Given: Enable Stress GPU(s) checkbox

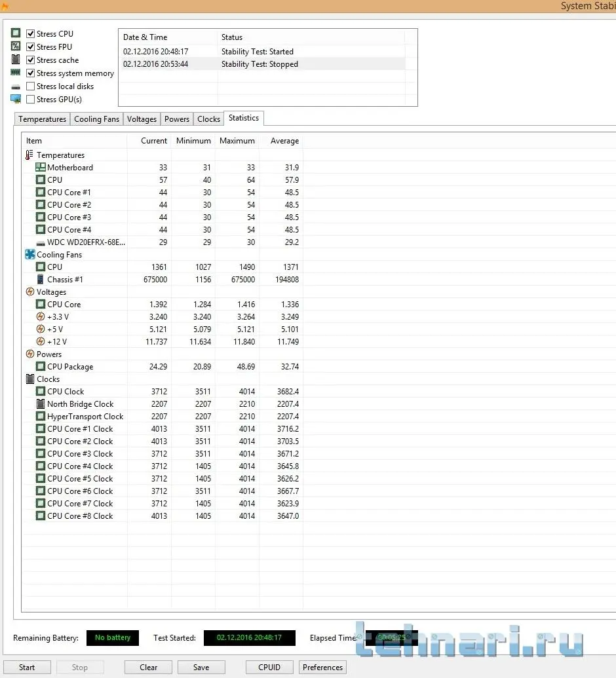Looking at the screenshot, I should point(30,99).
